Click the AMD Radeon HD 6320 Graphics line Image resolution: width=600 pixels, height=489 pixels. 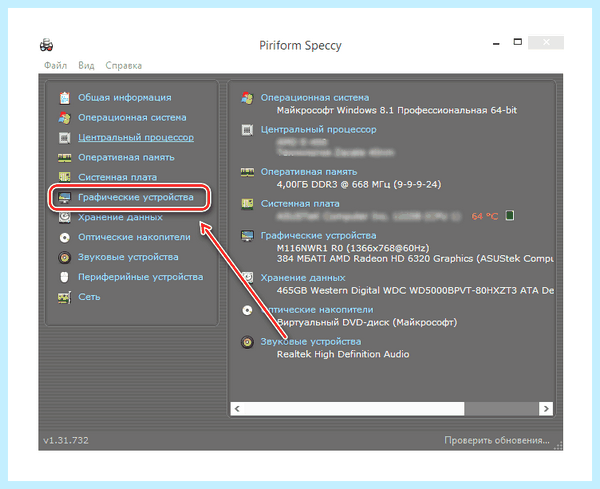(x=415, y=259)
